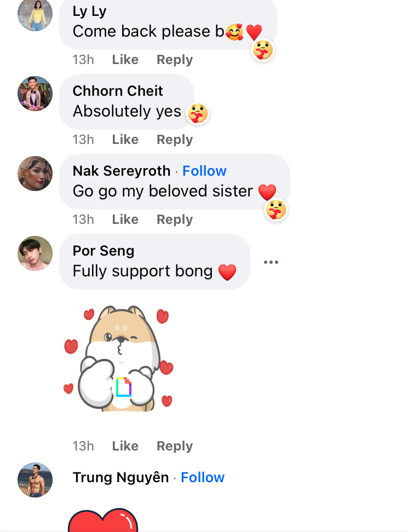408x532 pixels.
Task: Open Nak Sereyroth's profile photo
Action: [35, 174]
